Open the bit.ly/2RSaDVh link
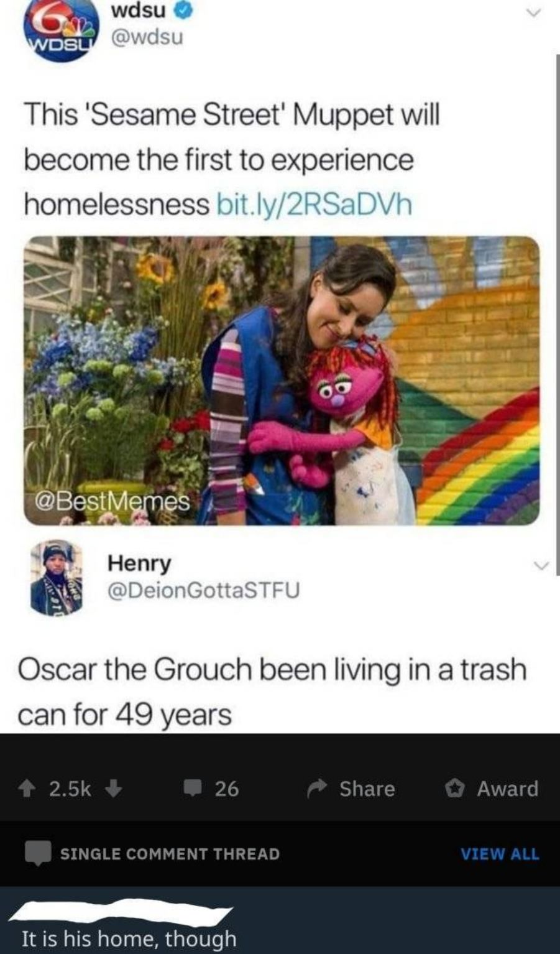560x954 pixels. (313, 204)
